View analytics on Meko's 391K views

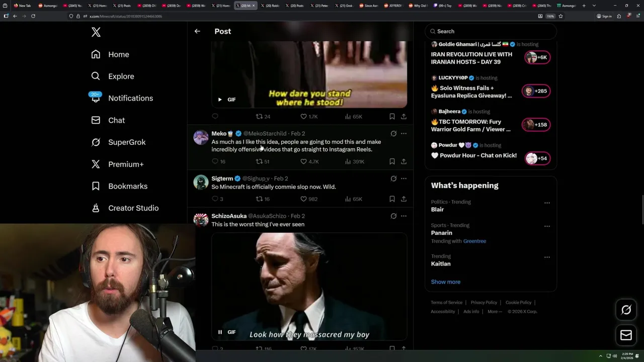pos(355,161)
